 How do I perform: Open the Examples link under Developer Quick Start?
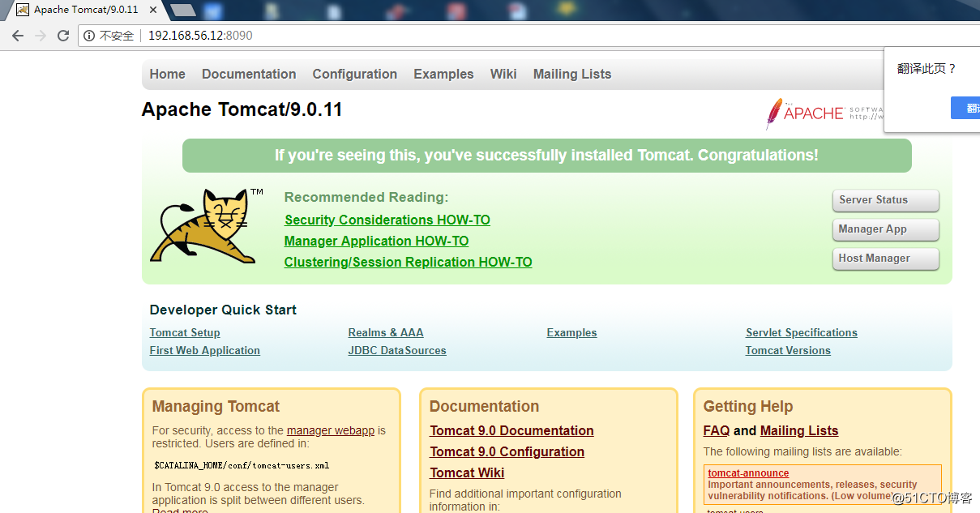coord(571,333)
